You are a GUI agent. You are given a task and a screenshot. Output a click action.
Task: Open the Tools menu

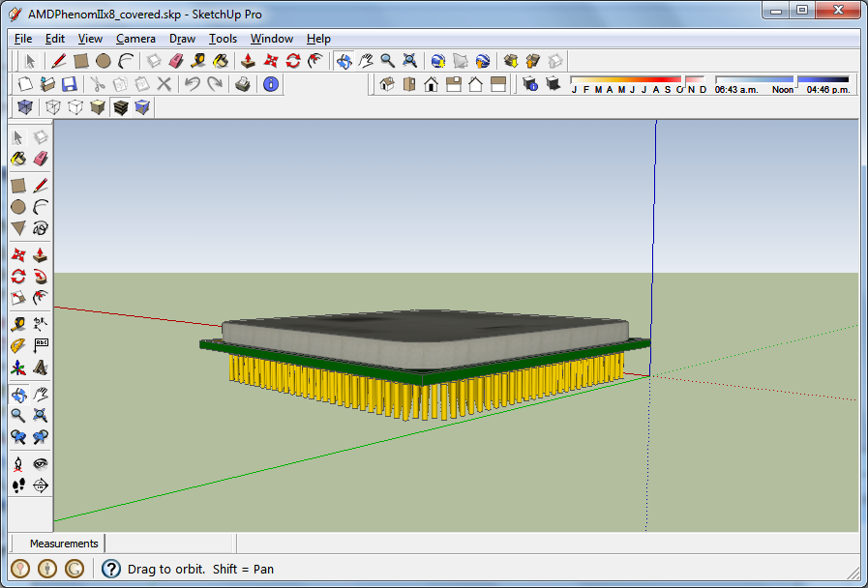[x=223, y=39]
